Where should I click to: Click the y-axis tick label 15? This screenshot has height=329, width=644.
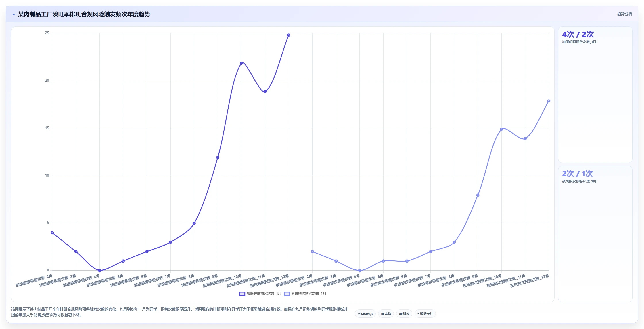pyautogui.click(x=47, y=128)
